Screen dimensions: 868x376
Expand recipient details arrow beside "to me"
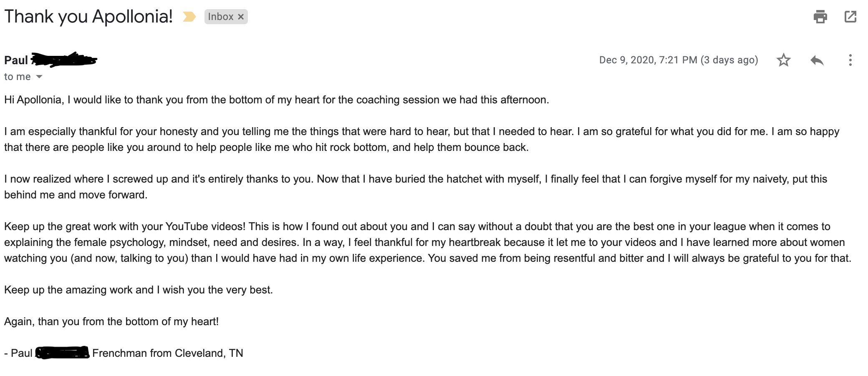(x=39, y=77)
